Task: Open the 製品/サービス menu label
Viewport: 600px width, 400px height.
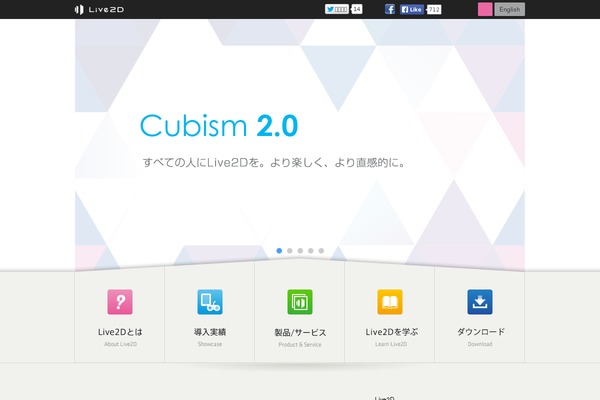Action: click(x=300, y=333)
